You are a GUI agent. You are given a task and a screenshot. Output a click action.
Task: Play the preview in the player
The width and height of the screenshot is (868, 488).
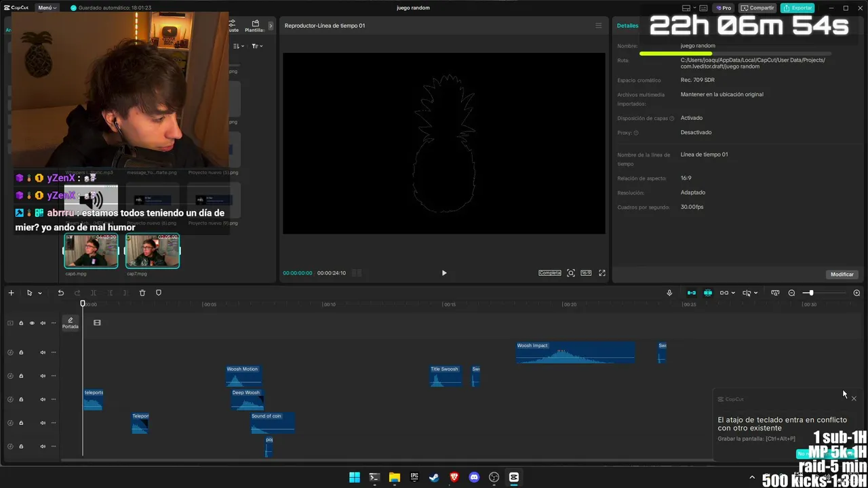pos(444,273)
